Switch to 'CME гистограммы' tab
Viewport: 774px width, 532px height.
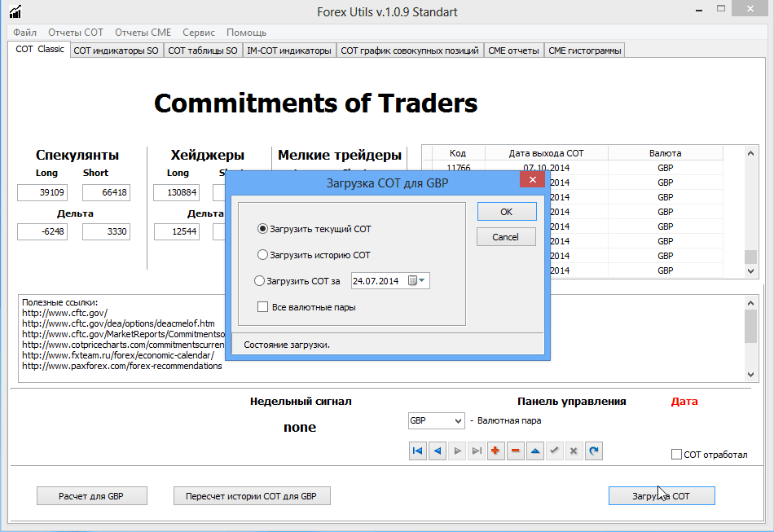tap(585, 51)
